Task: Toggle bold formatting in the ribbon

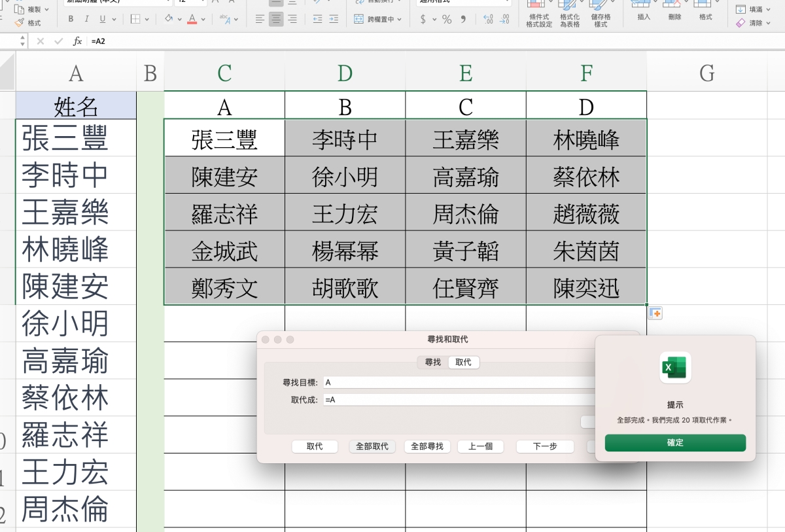Action: tap(70, 19)
